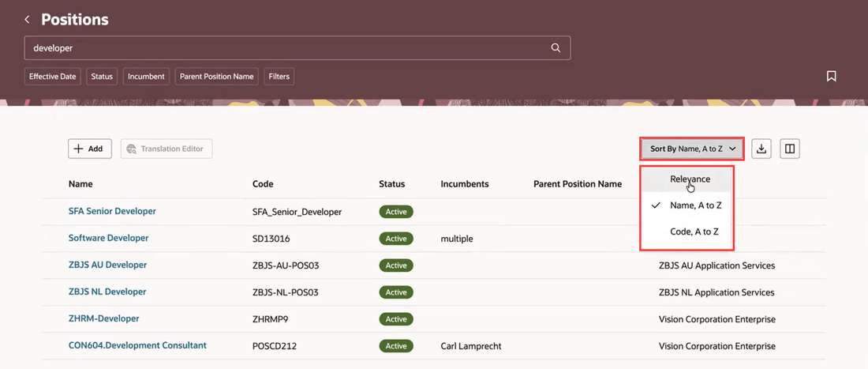868x369 pixels.
Task: Click the Status column header
Action: 392,184
